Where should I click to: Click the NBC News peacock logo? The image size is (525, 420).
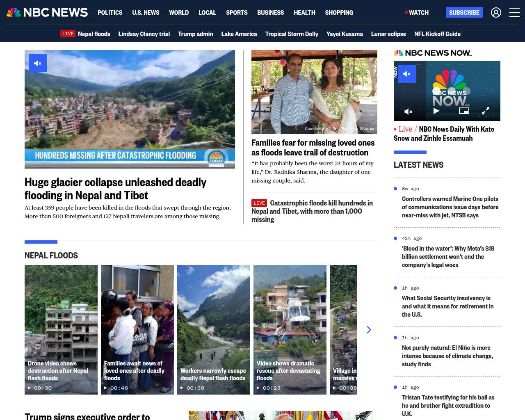[x=47, y=12]
